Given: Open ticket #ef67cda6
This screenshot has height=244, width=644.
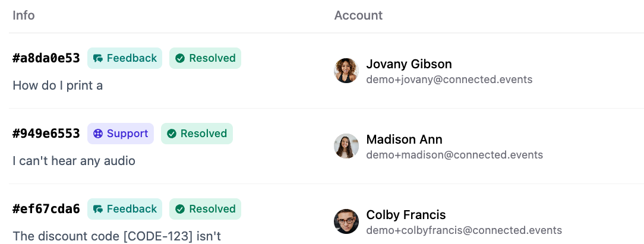Looking at the screenshot, I should click(46, 209).
